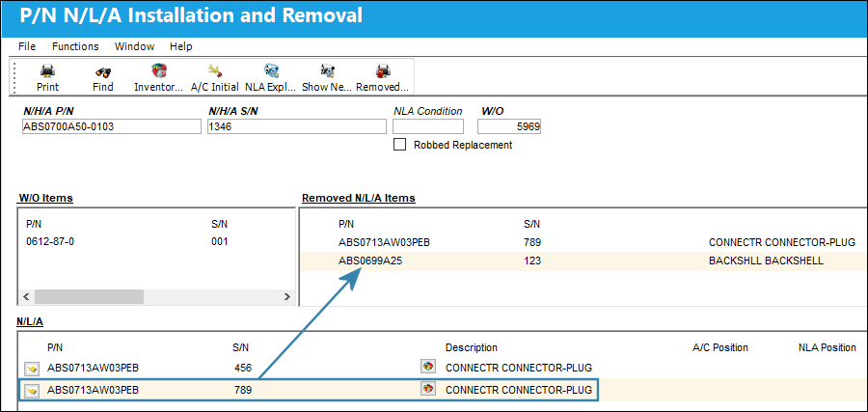Enable the Robbed Replacement checkbox
The image size is (868, 412).
tap(398, 145)
